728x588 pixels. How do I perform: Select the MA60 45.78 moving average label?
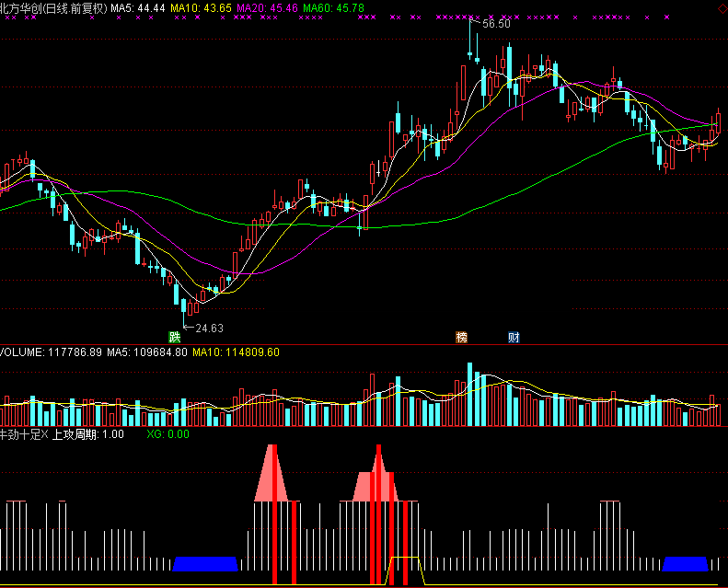tap(333, 8)
